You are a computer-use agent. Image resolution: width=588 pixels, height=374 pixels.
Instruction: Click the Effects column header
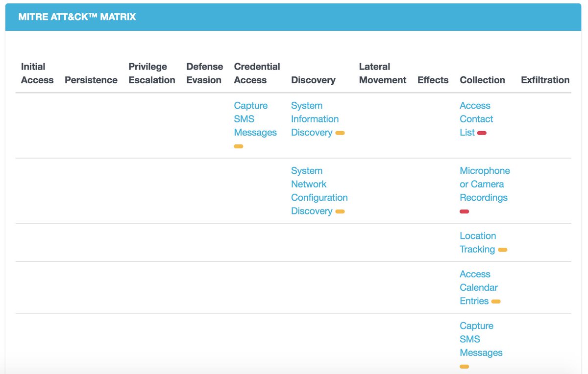[x=433, y=80]
